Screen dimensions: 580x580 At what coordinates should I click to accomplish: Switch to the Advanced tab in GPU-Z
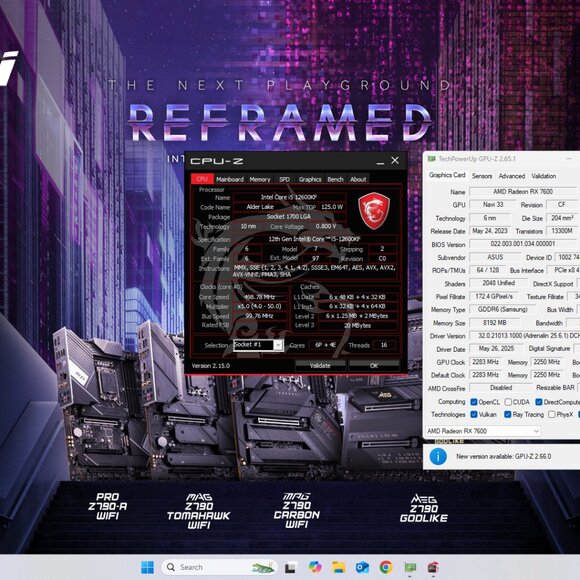click(512, 176)
